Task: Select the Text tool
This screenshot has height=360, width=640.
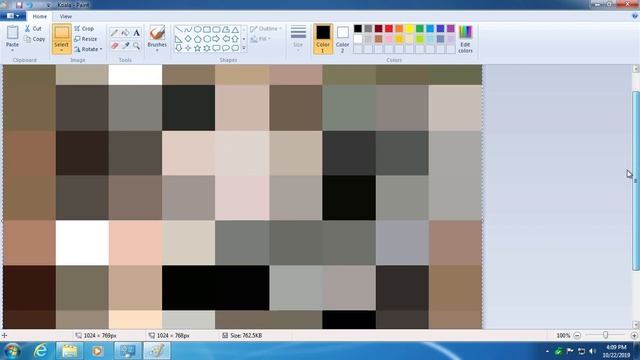Action: 136,33
